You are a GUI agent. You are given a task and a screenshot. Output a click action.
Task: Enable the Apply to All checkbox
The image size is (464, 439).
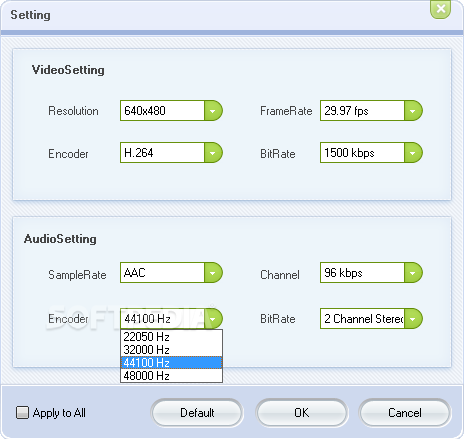click(22, 413)
